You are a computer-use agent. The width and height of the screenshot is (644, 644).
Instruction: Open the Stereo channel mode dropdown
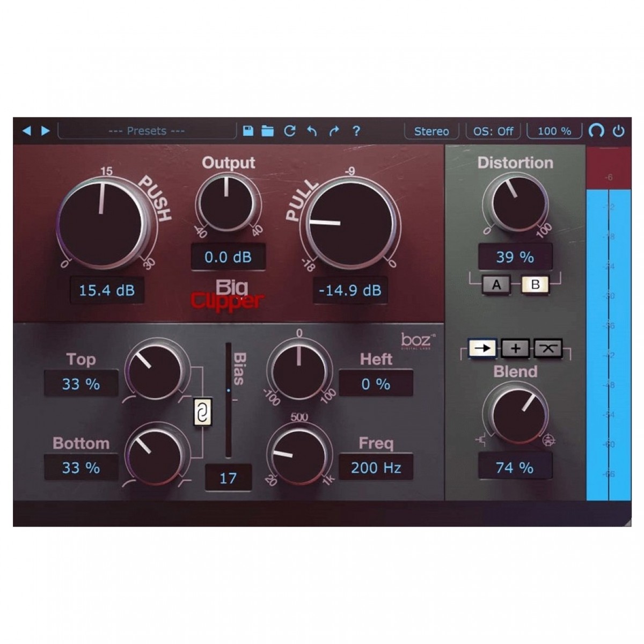(x=431, y=131)
